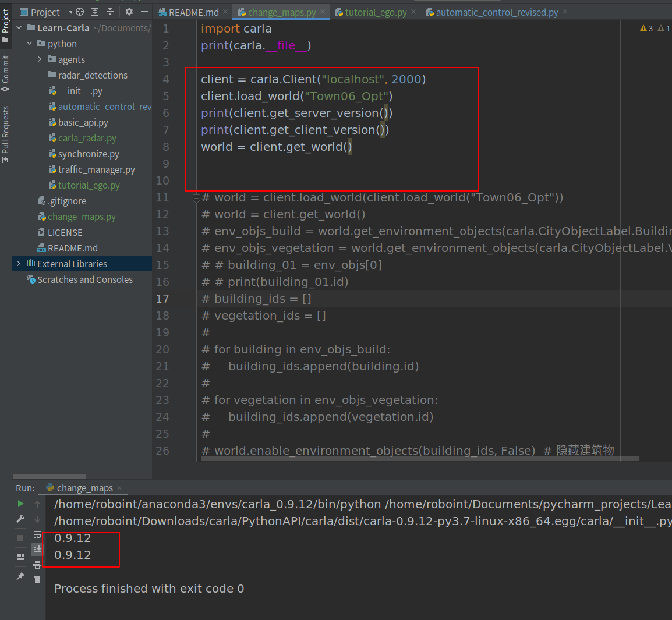Click line number 17 in gutter
This screenshot has width=672, height=620.
[162, 299]
